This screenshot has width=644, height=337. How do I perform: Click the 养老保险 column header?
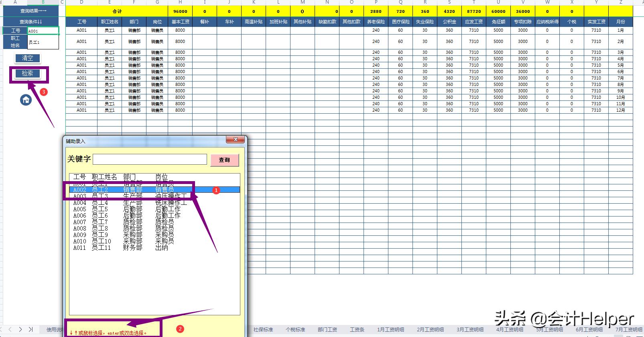point(376,22)
